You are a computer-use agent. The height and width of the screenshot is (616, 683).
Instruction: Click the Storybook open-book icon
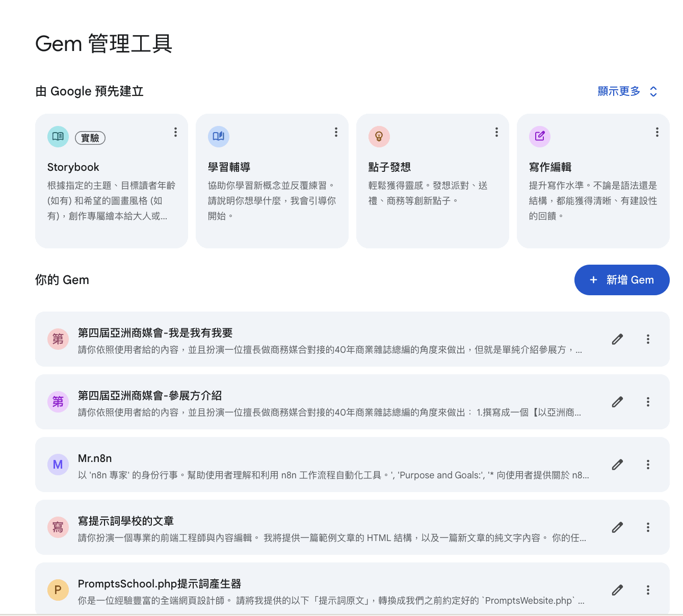pyautogui.click(x=58, y=136)
